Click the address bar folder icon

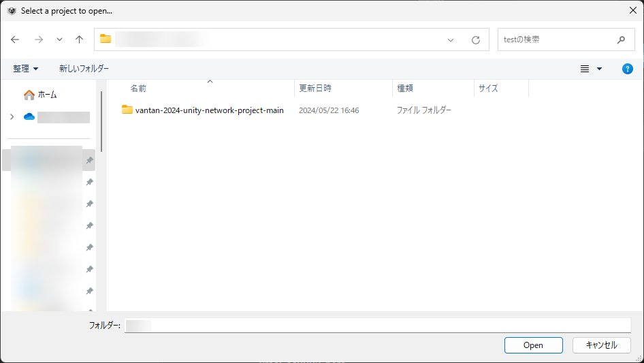(x=106, y=39)
